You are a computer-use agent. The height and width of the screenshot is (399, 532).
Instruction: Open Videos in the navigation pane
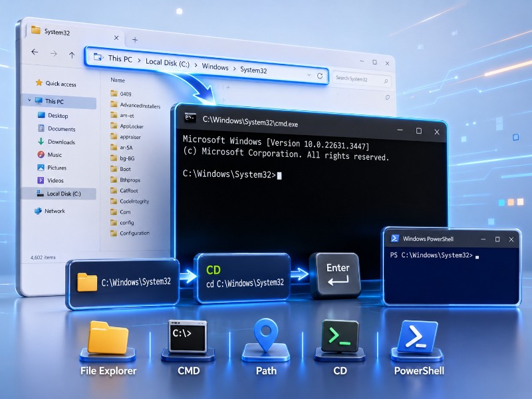(x=51, y=180)
